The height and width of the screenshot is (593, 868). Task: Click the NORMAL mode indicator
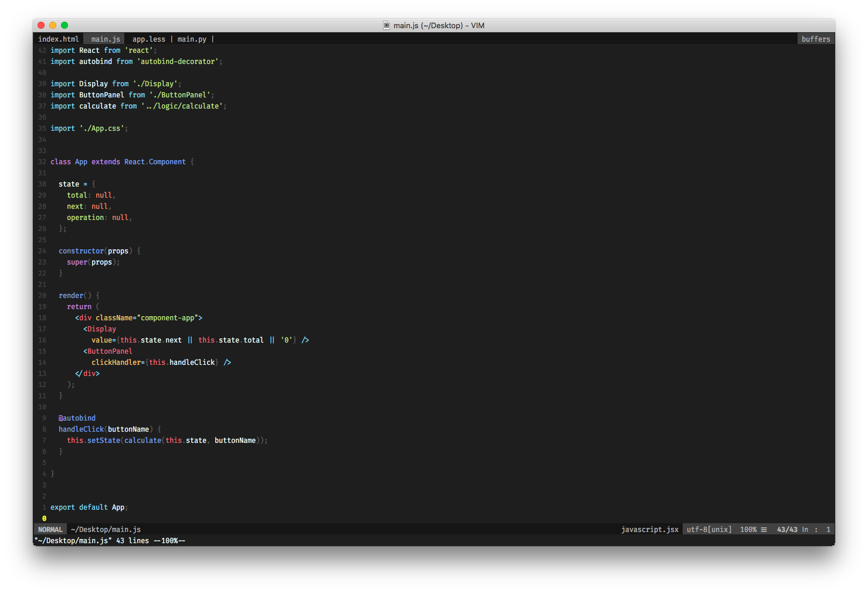50,530
